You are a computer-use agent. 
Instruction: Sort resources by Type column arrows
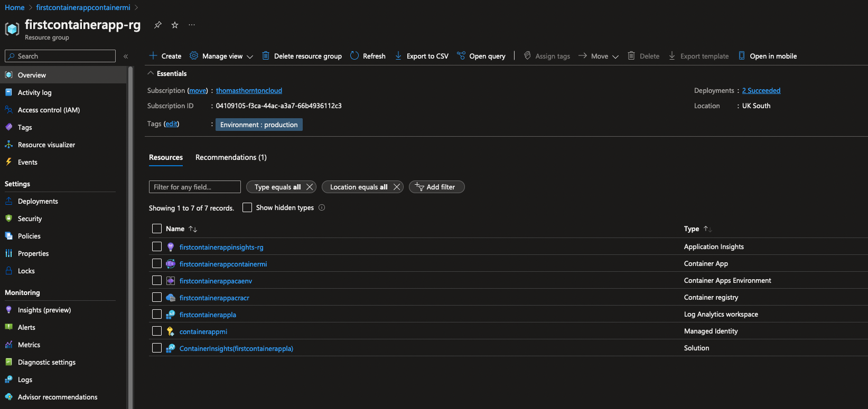708,229
